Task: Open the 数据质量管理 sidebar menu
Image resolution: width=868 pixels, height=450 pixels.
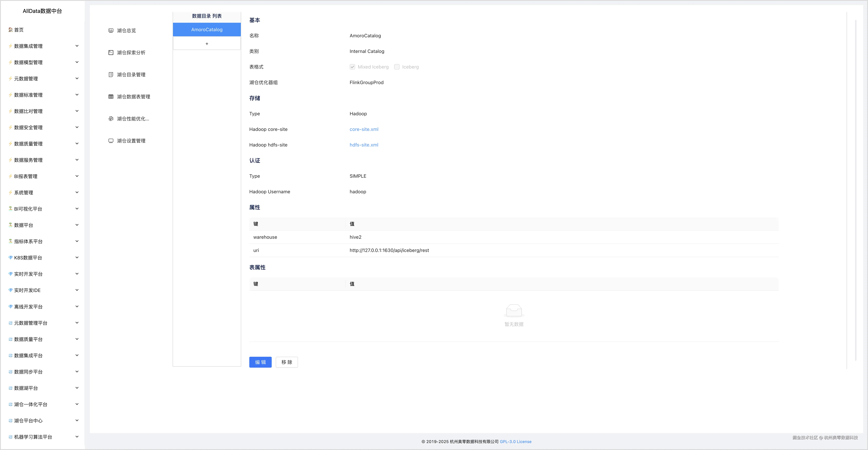Action: tap(28, 144)
